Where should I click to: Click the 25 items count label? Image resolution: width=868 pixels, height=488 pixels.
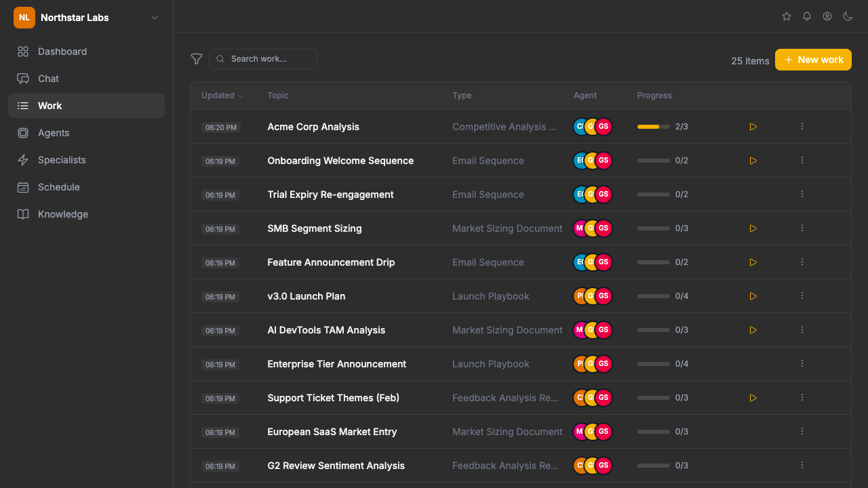pyautogui.click(x=750, y=61)
